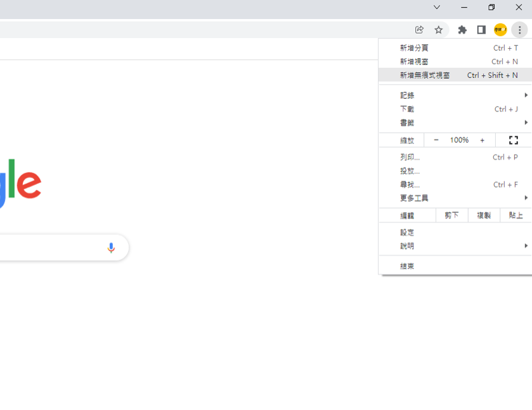Expand the 記錄 history submenu
The width and height of the screenshot is (532, 410).
pos(455,95)
